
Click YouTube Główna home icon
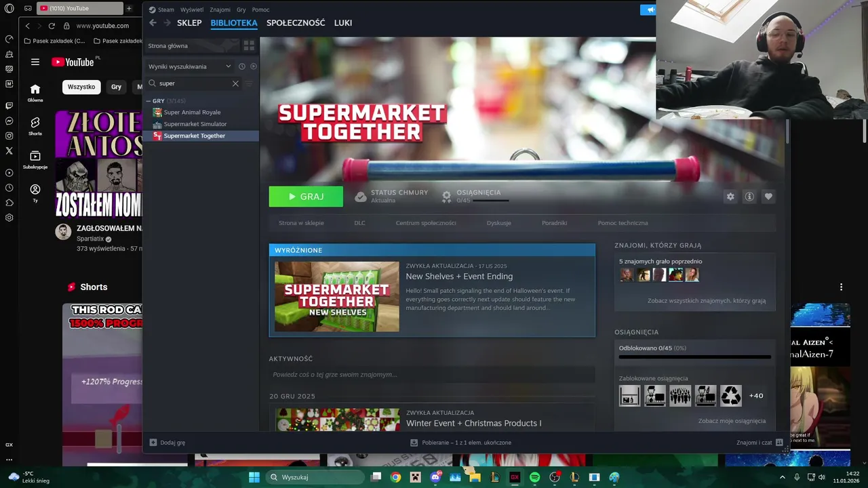pyautogui.click(x=35, y=89)
